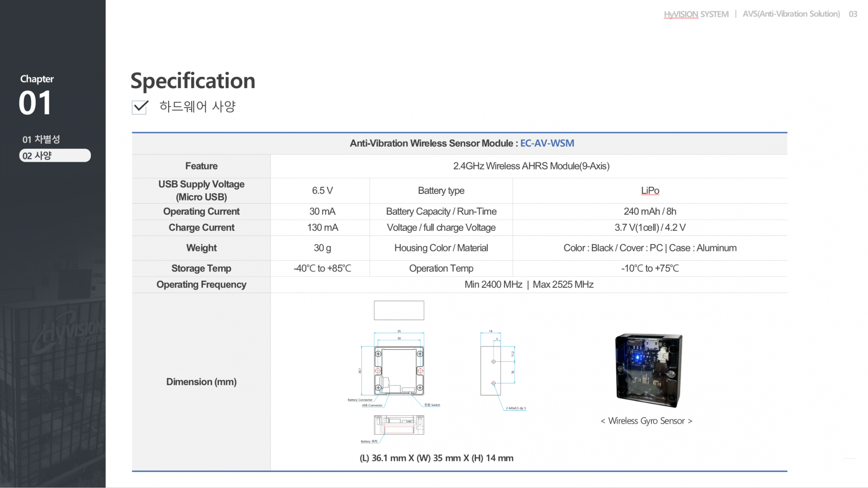Click the HyVISION SYSTEM header text
Viewport: 868px width, 488px height.
coord(696,14)
